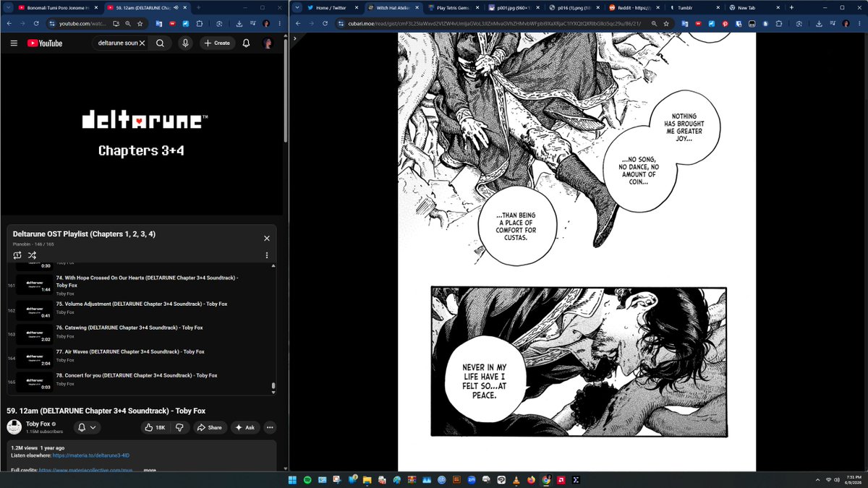Go back in the YouTube browser window
This screenshot has height=488, width=868.
pos(9,23)
